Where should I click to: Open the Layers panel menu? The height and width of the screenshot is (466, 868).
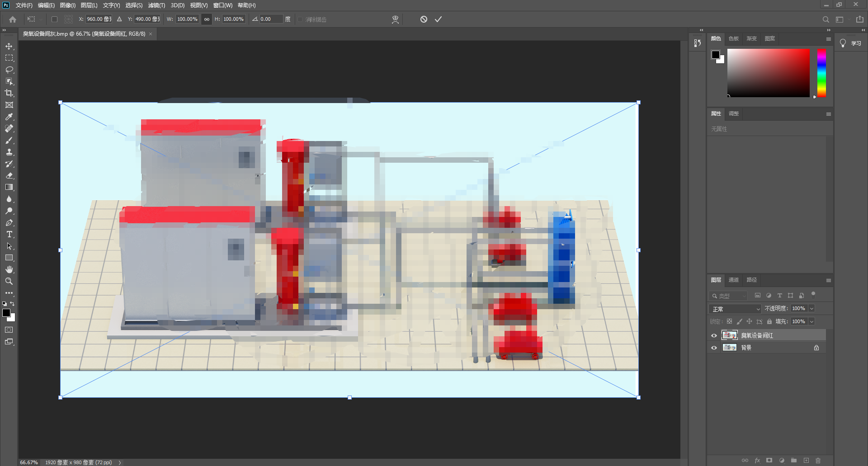tap(828, 280)
